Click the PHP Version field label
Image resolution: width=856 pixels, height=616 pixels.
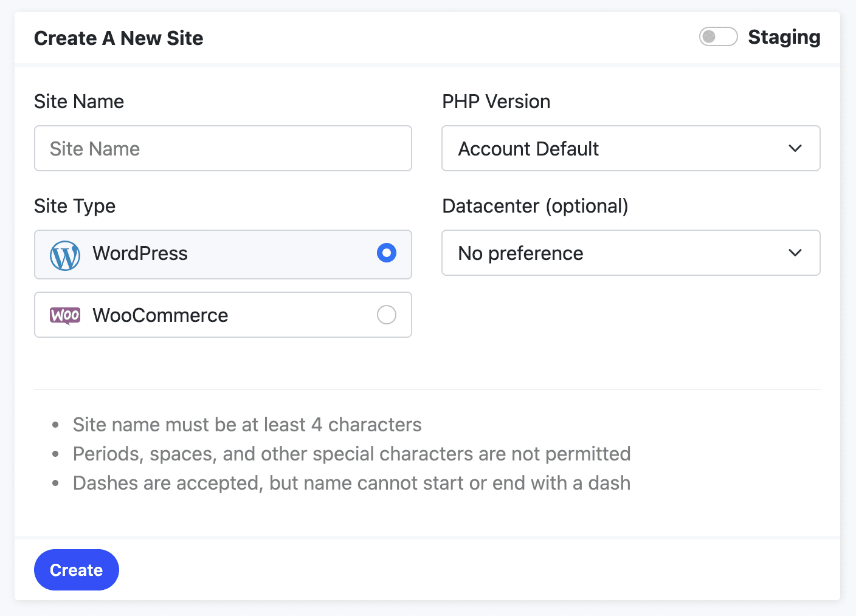(496, 101)
